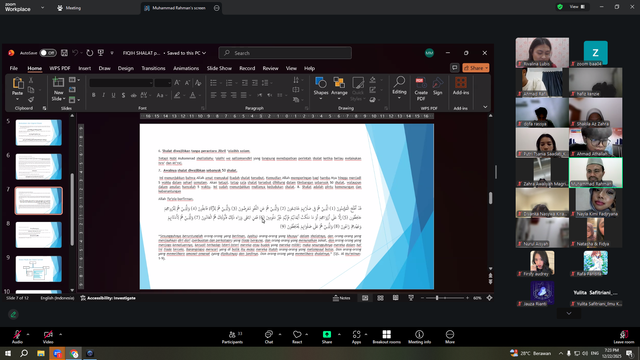Open the Shapes gallery

321,88
